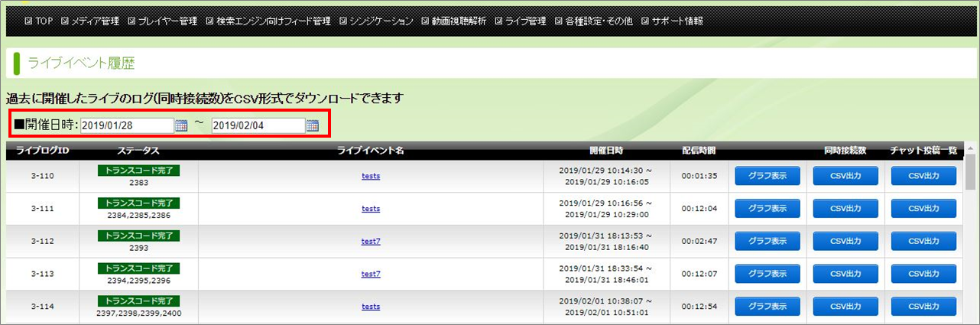Export chat posts CSV for log 3-112
980x325 pixels.
tap(923, 241)
